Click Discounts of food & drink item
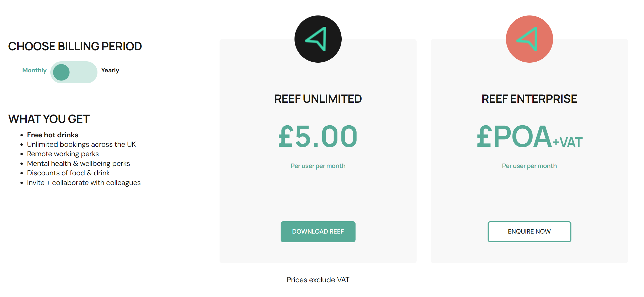Image resolution: width=644 pixels, height=297 pixels. (68, 173)
